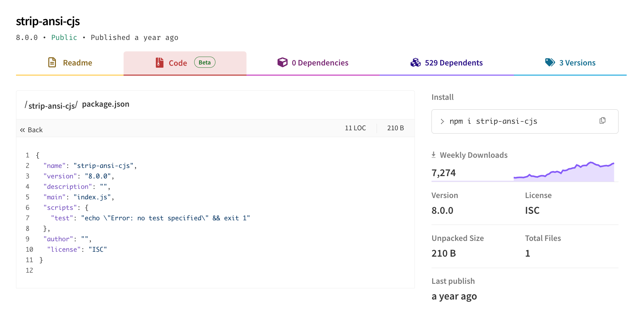Switch to the 529 Dependents tab

(x=453, y=63)
